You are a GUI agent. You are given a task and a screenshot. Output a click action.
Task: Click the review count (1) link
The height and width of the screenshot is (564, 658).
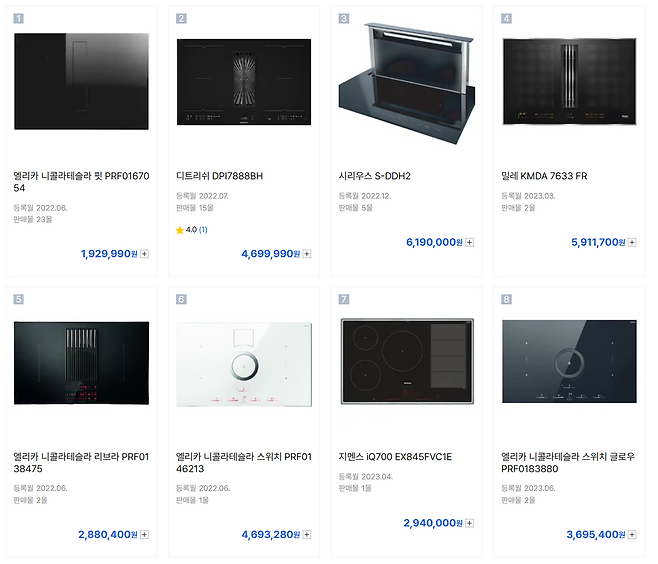point(203,230)
